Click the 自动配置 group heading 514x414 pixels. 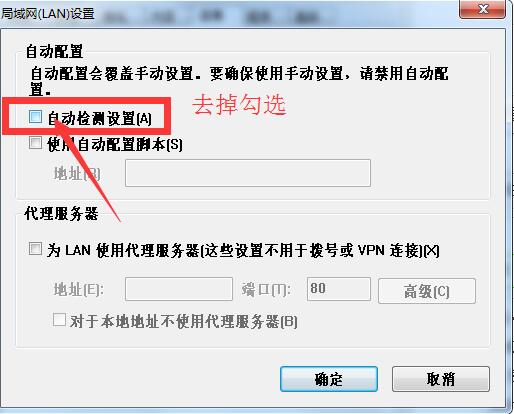pyautogui.click(x=54, y=52)
